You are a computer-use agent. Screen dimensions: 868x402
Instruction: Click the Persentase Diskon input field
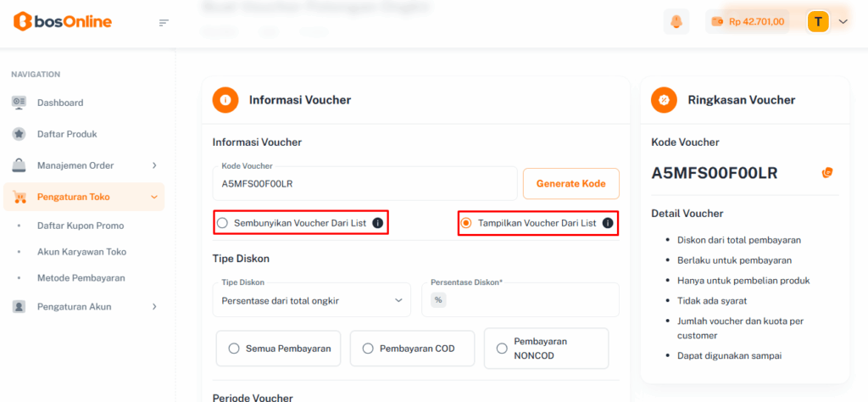pyautogui.click(x=530, y=299)
